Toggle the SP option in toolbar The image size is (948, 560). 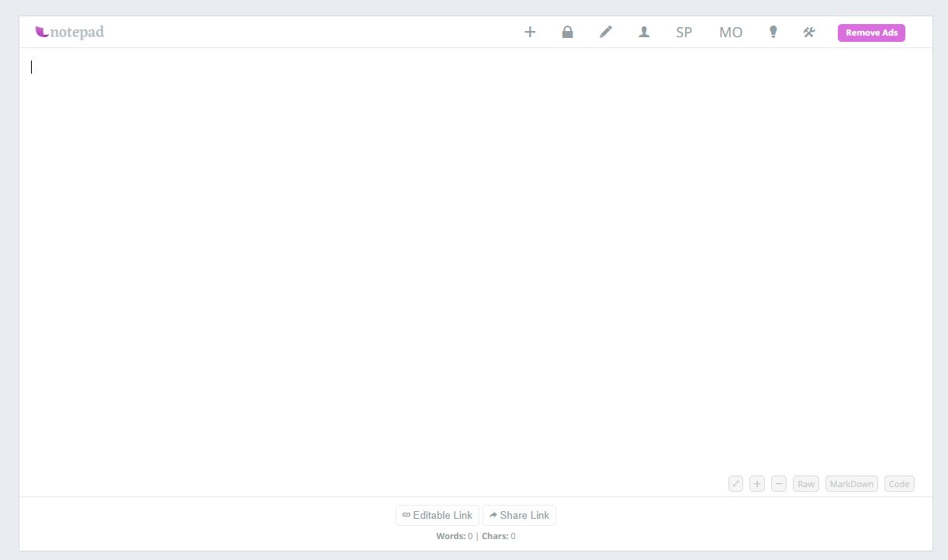(683, 33)
